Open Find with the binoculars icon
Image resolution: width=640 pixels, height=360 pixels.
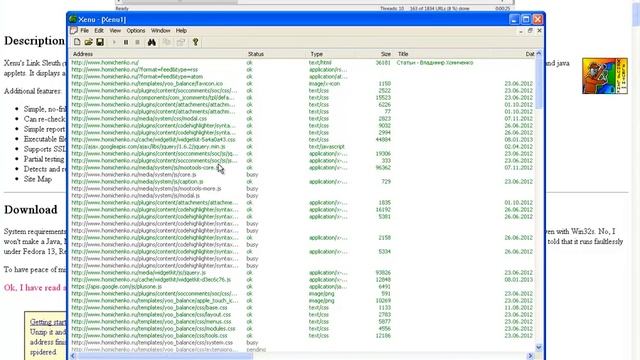[151, 42]
